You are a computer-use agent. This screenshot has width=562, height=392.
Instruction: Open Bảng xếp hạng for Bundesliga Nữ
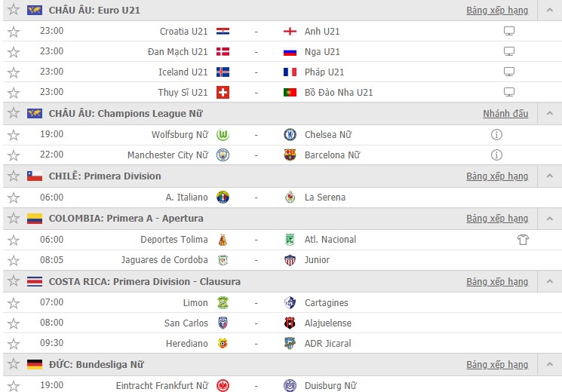click(x=497, y=365)
